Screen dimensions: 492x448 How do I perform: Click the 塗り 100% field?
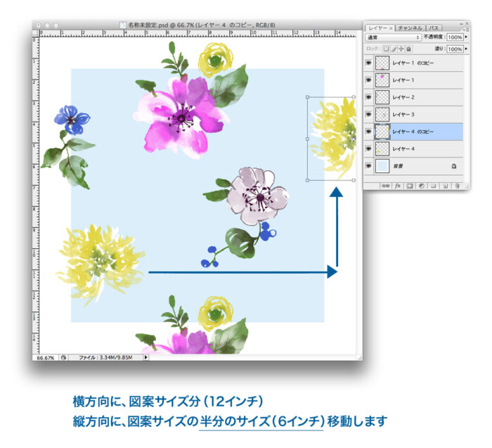455,49
